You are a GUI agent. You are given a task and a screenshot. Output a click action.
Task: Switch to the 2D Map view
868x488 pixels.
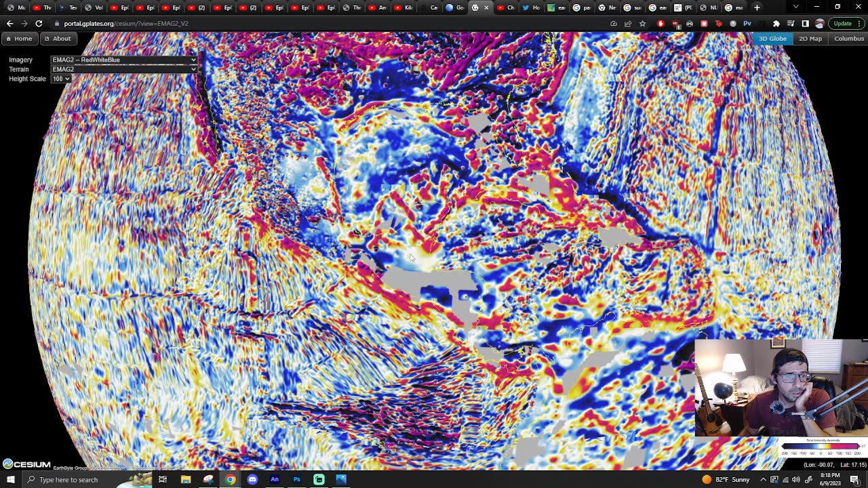(810, 39)
